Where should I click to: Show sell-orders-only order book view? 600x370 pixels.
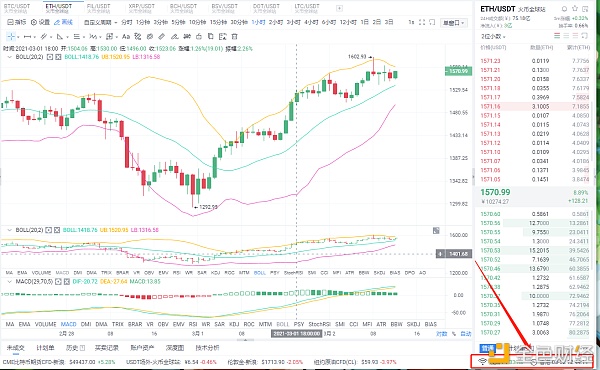click(575, 36)
